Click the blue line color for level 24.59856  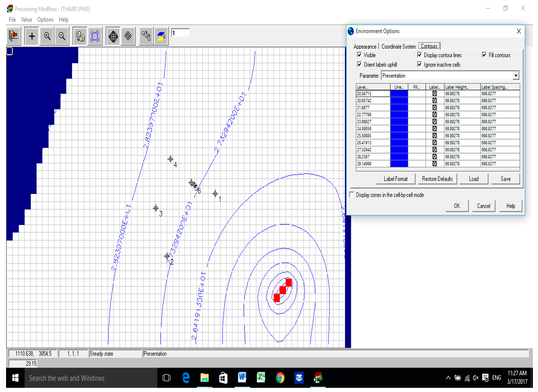click(399, 129)
